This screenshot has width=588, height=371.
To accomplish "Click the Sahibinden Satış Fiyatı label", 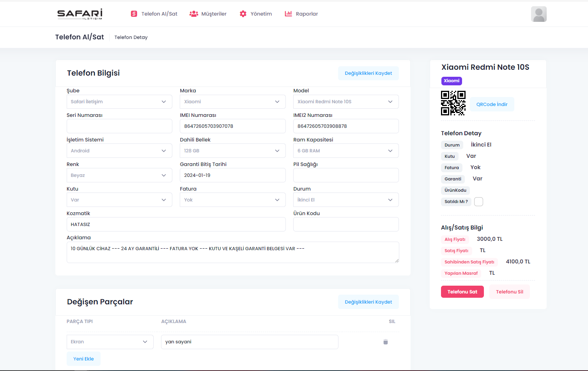I will (x=469, y=262).
